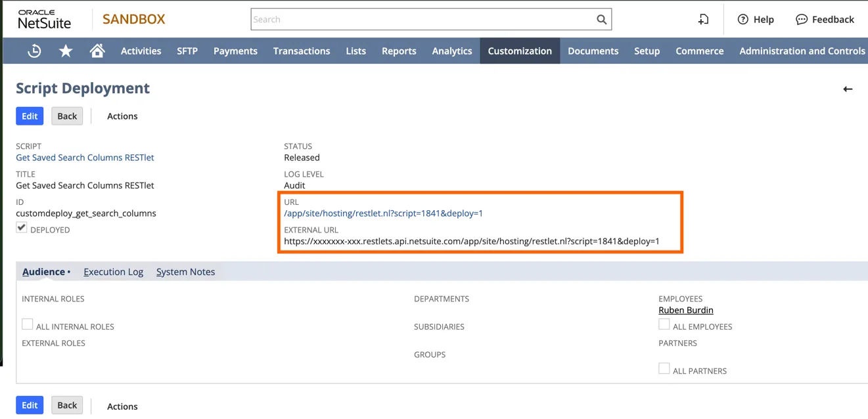Click the Help question mark icon

tap(743, 20)
